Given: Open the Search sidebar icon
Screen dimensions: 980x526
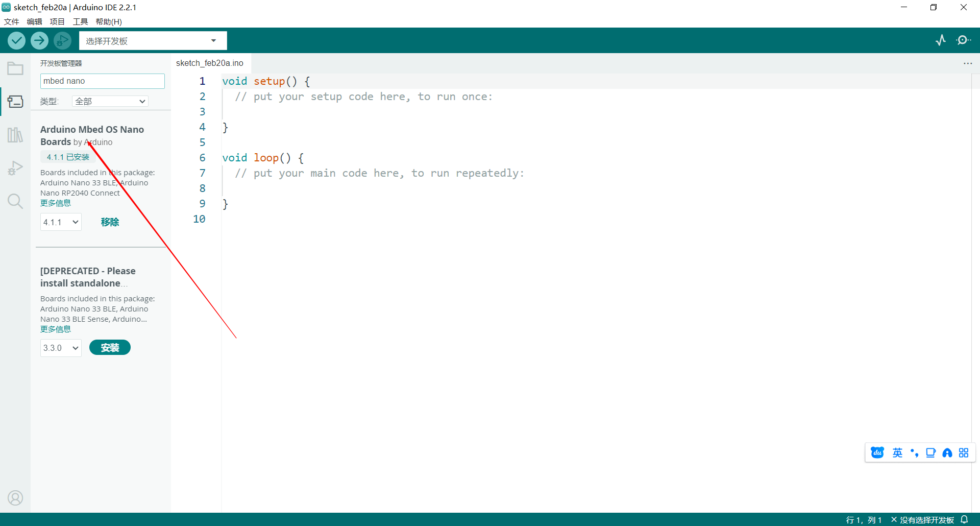Looking at the screenshot, I should coord(15,201).
